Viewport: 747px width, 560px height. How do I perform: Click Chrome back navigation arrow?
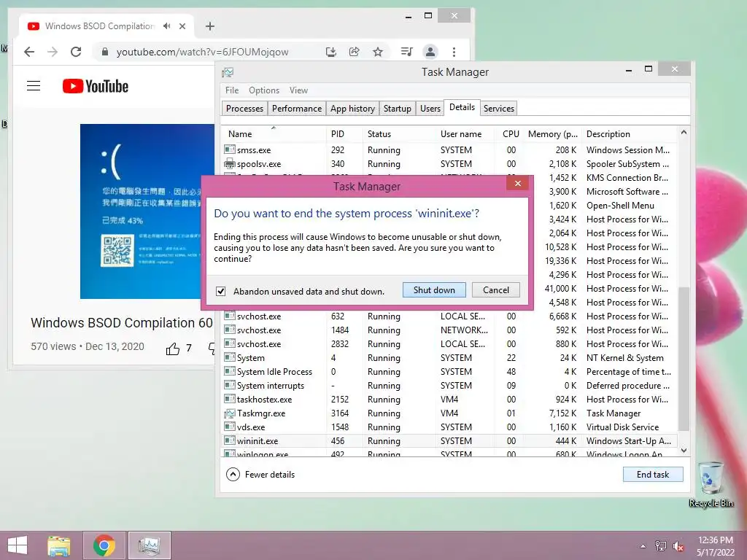29,52
